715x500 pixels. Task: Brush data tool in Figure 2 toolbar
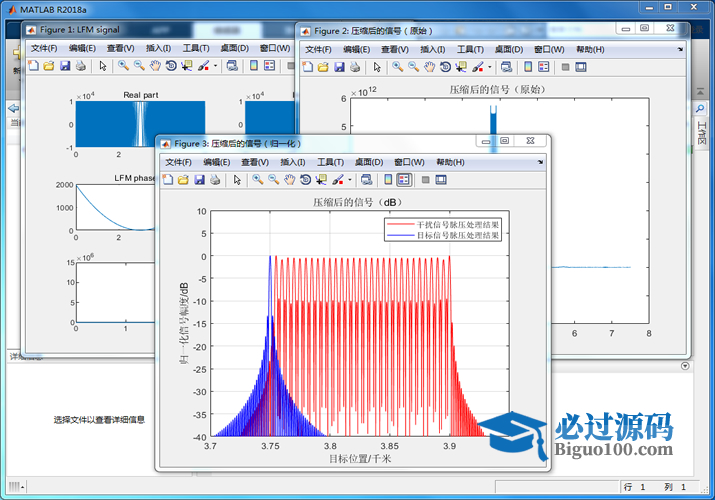tap(478, 67)
